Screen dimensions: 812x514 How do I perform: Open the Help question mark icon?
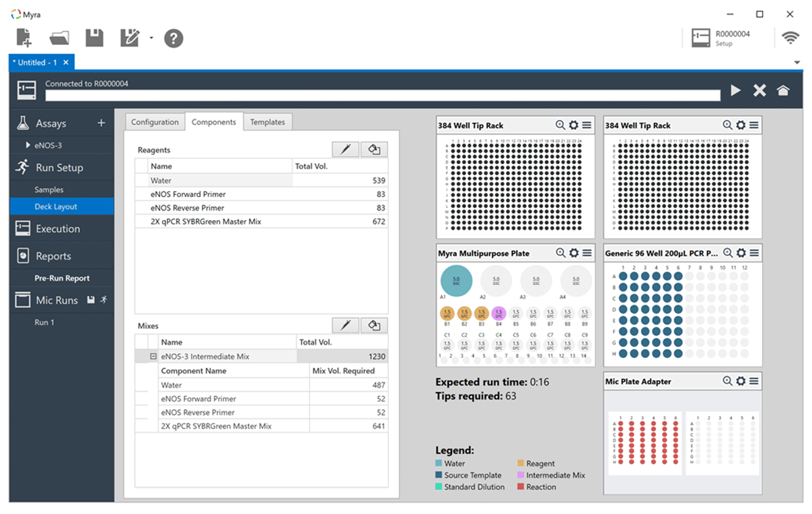[174, 38]
